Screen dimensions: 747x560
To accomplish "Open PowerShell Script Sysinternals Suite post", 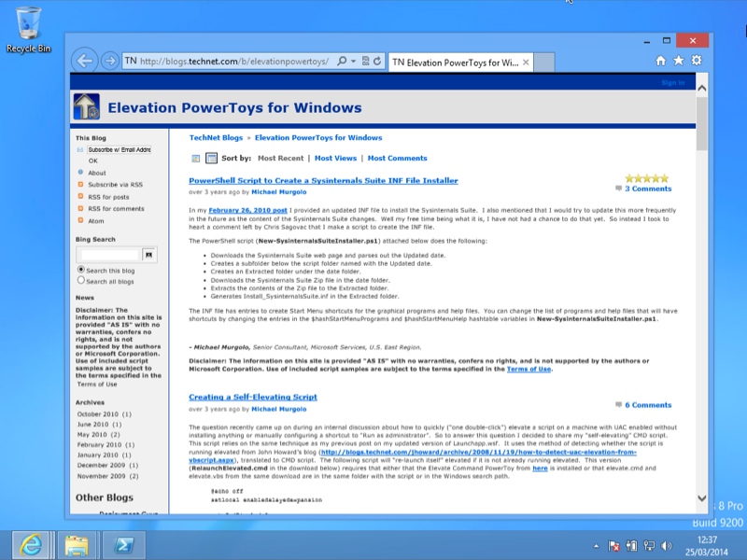I will pos(323,180).
